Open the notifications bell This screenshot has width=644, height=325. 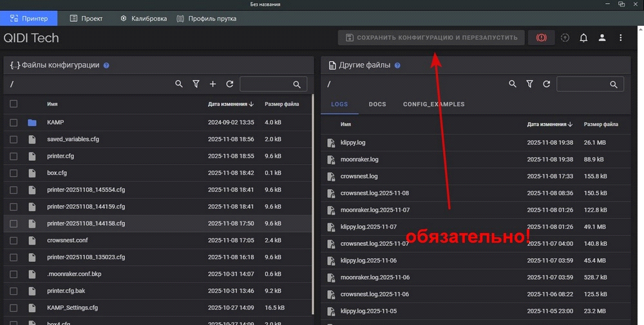(x=583, y=38)
